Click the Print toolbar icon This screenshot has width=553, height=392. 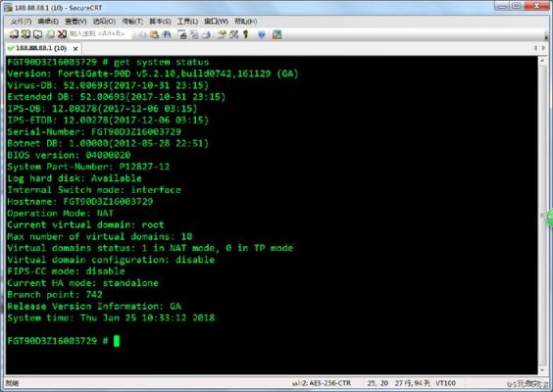pyautogui.click(x=182, y=34)
